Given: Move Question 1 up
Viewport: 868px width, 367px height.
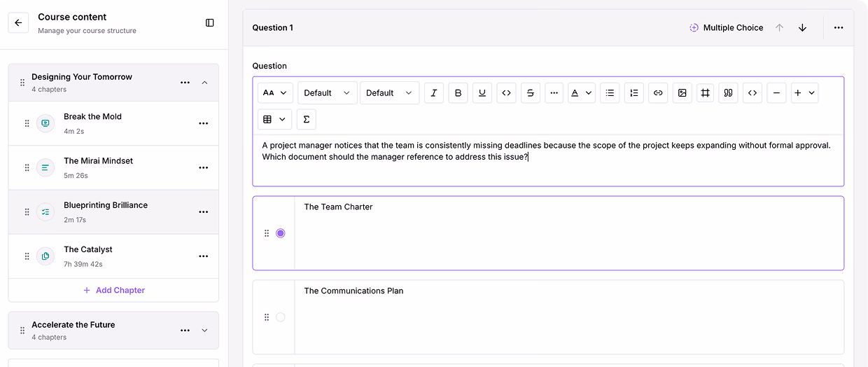Looking at the screenshot, I should tap(779, 28).
